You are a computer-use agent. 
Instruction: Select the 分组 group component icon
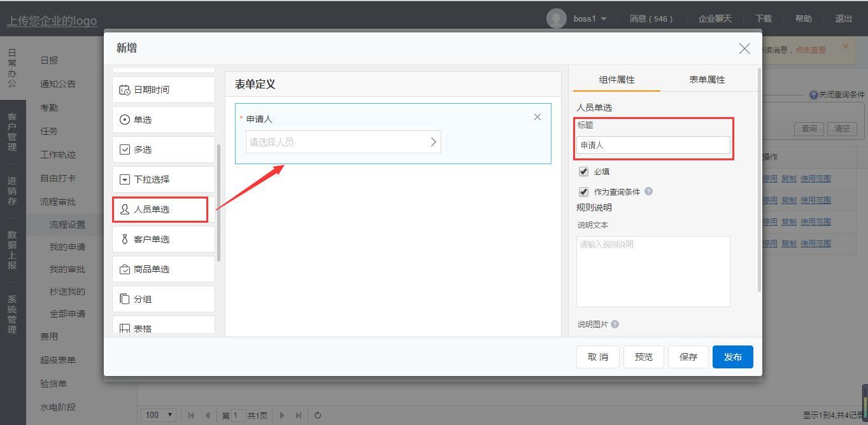pyautogui.click(x=125, y=299)
